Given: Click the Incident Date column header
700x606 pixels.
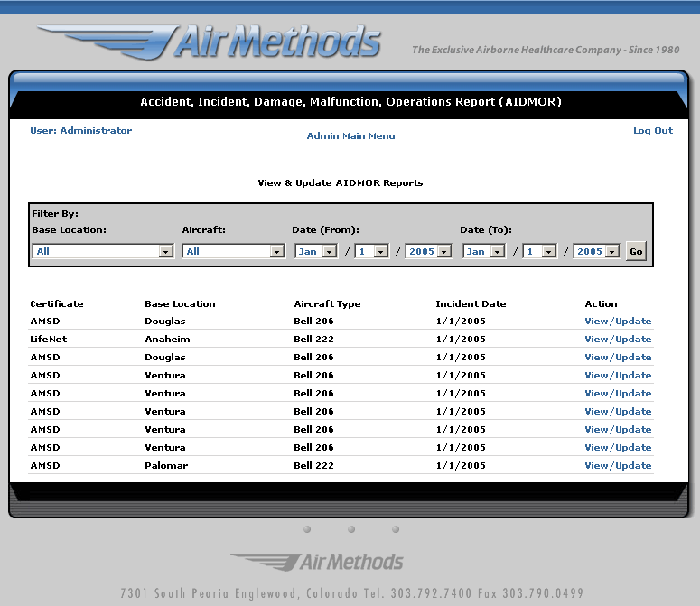Looking at the screenshot, I should 471,303.
